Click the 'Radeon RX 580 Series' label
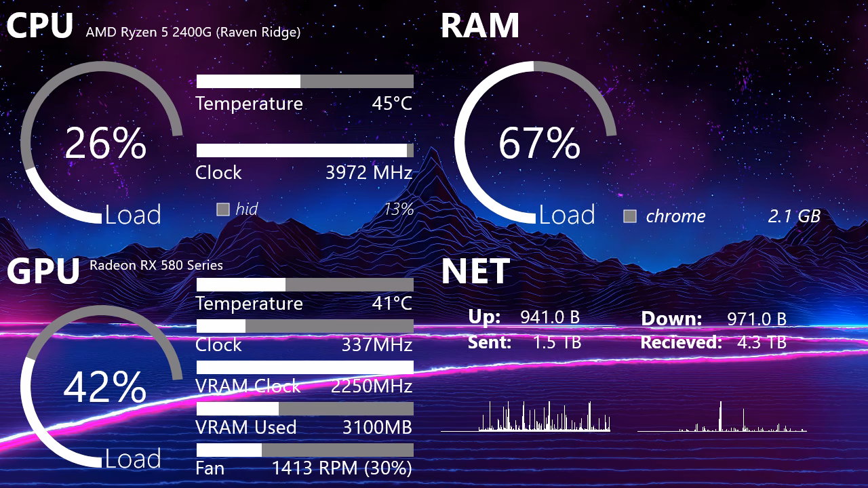The width and height of the screenshot is (868, 488). 155,266
